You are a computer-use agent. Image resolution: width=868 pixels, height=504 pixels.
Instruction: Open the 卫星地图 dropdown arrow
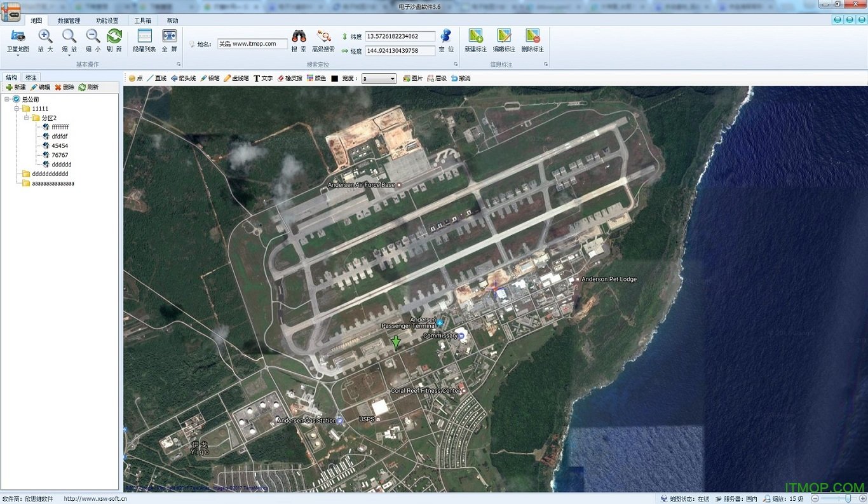coord(18,55)
